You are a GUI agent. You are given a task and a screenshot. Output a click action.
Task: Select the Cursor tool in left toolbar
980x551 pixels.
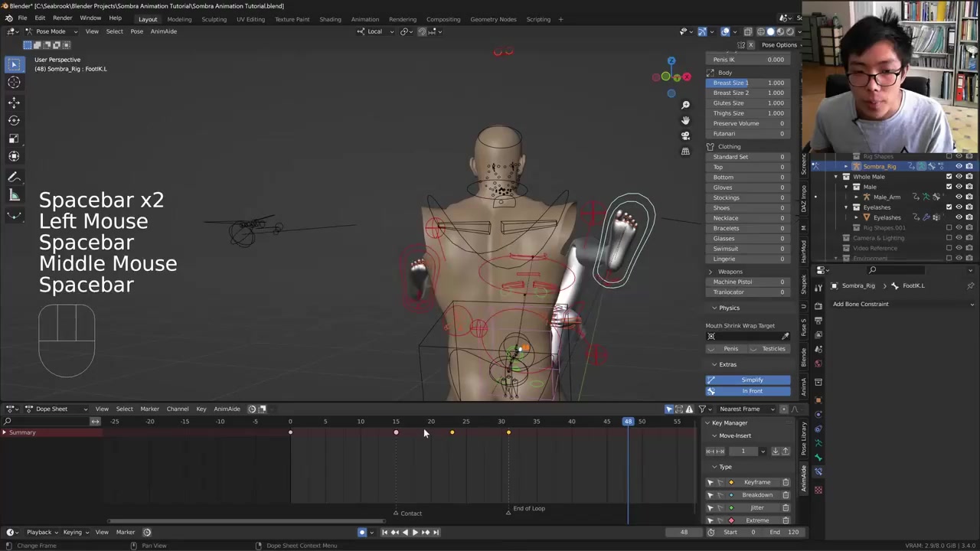coord(14,83)
